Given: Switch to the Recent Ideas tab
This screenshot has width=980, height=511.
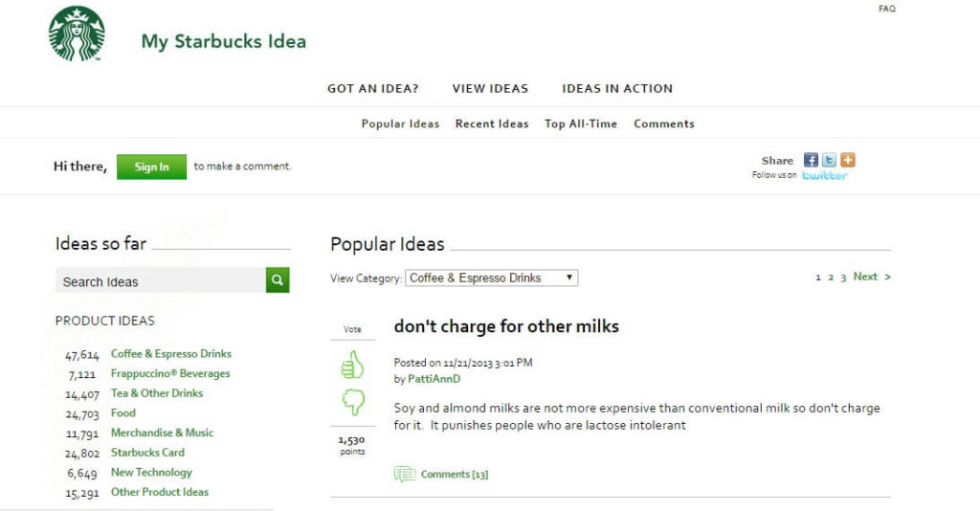Looking at the screenshot, I should [492, 123].
